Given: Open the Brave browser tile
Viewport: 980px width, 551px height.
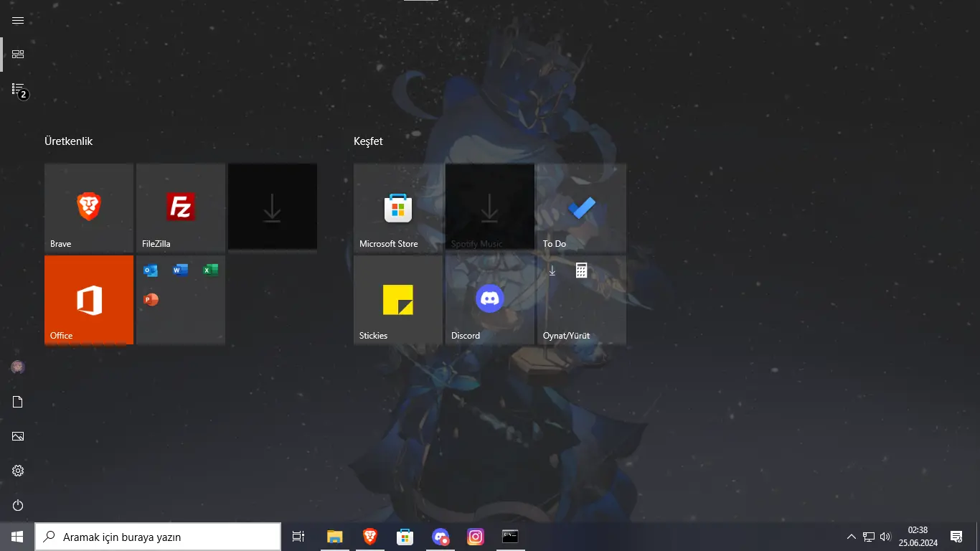Looking at the screenshot, I should 89,207.
